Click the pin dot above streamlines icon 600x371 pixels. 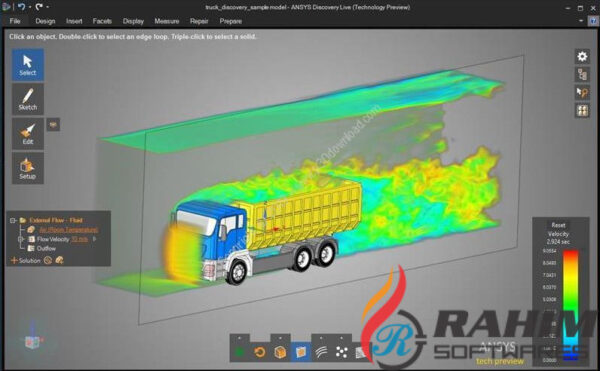(x=321, y=338)
